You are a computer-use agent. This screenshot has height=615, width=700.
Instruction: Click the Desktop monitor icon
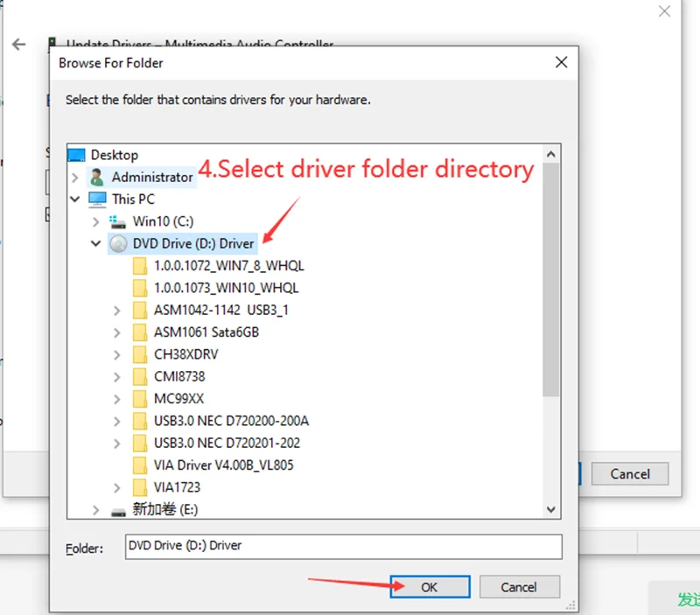77,155
